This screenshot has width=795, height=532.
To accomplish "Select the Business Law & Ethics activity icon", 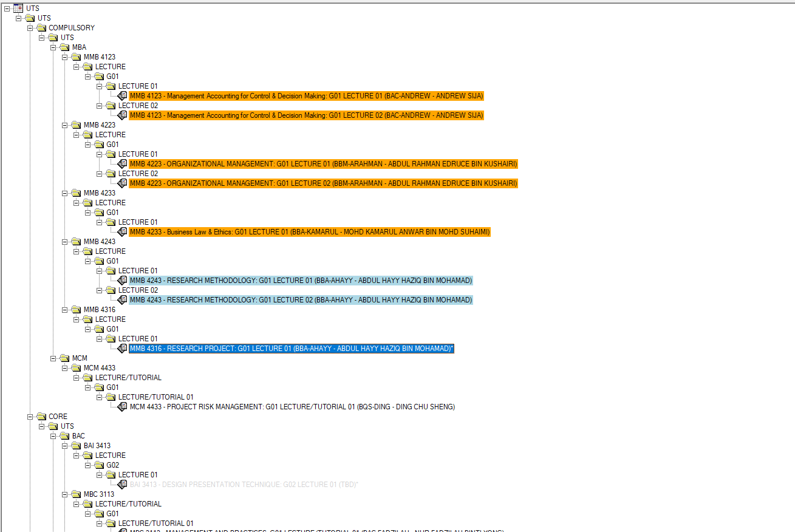I will click(x=123, y=232).
